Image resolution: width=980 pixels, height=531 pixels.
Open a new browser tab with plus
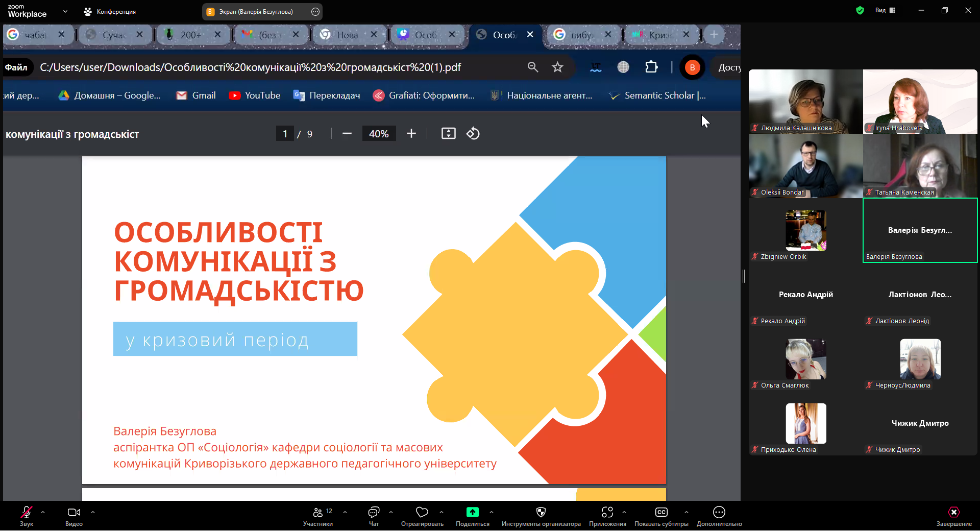click(x=714, y=34)
